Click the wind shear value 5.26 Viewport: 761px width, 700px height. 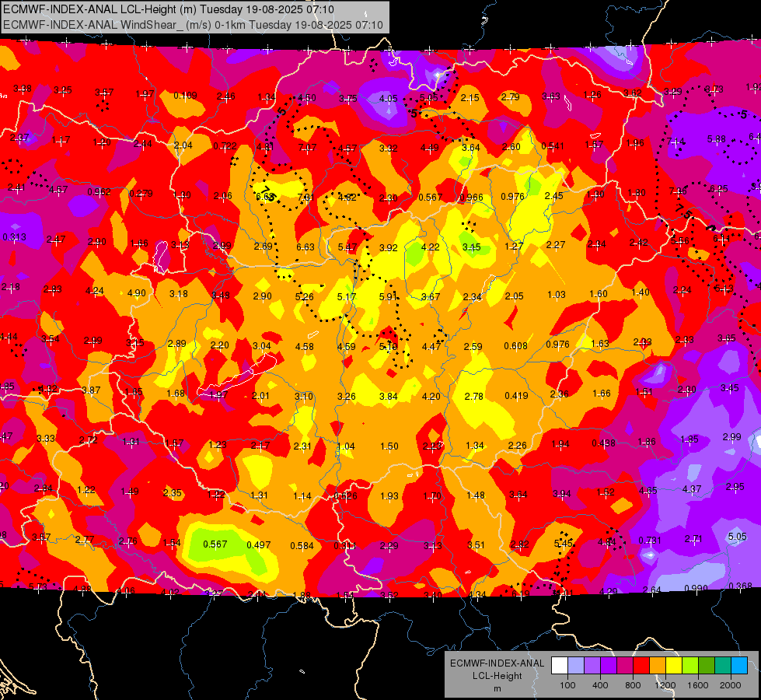[304, 296]
